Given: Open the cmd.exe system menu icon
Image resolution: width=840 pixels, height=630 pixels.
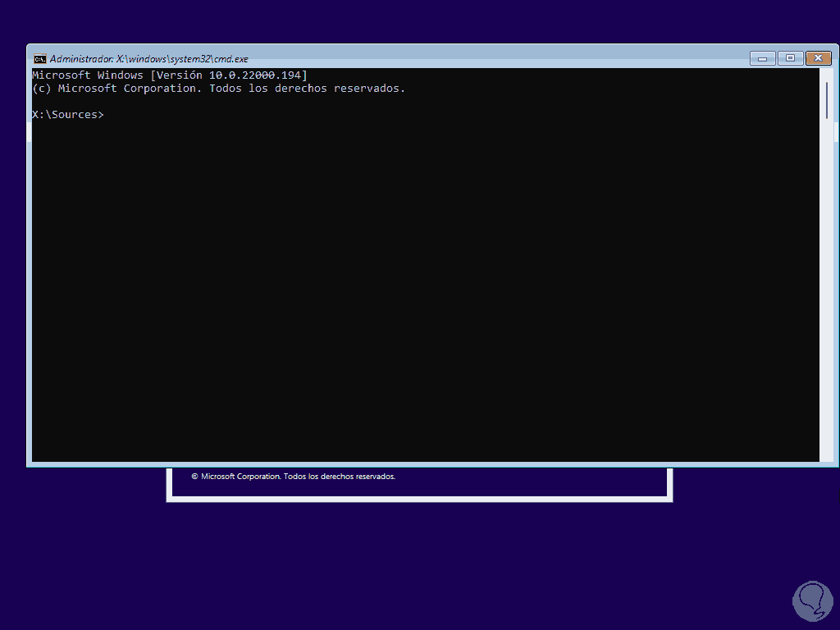Looking at the screenshot, I should (x=39, y=59).
